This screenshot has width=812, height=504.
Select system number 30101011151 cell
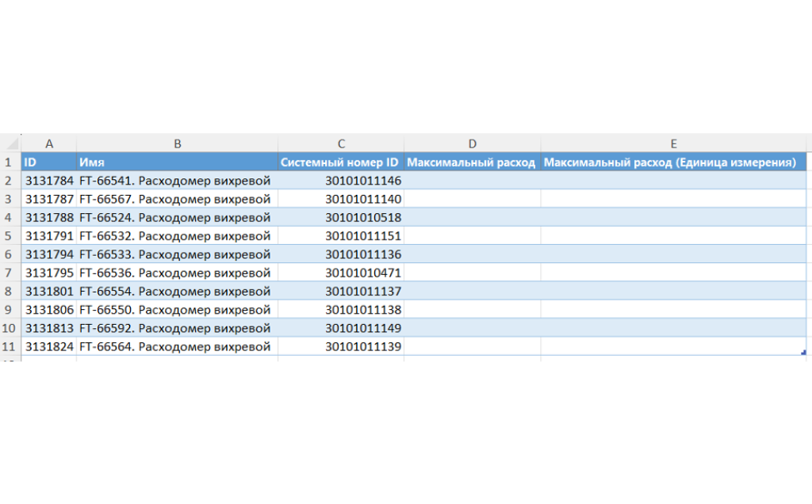(x=341, y=236)
